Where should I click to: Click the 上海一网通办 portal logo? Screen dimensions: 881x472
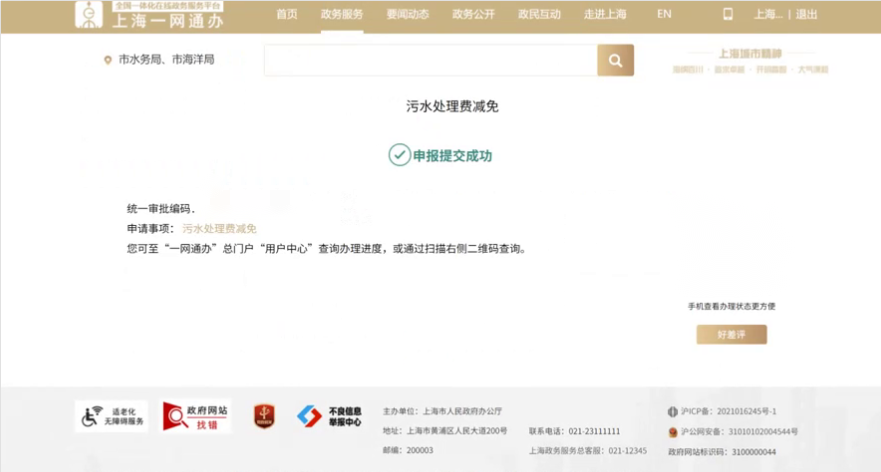coord(149,15)
